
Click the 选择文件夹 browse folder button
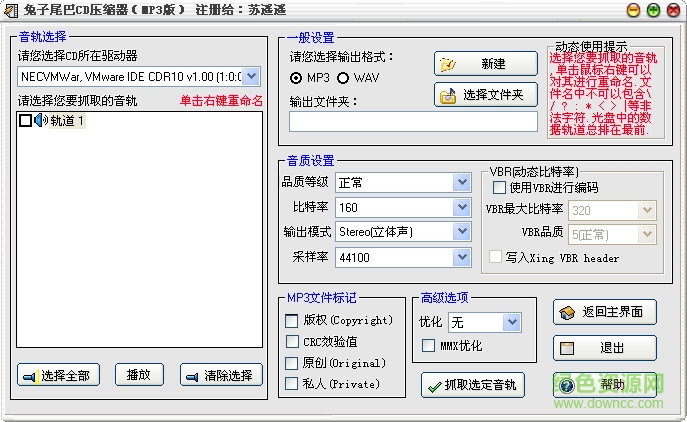[x=486, y=95]
